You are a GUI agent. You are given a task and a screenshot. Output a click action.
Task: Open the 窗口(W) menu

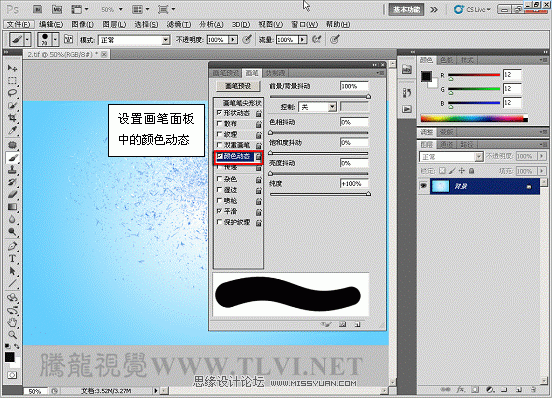[x=305, y=24]
